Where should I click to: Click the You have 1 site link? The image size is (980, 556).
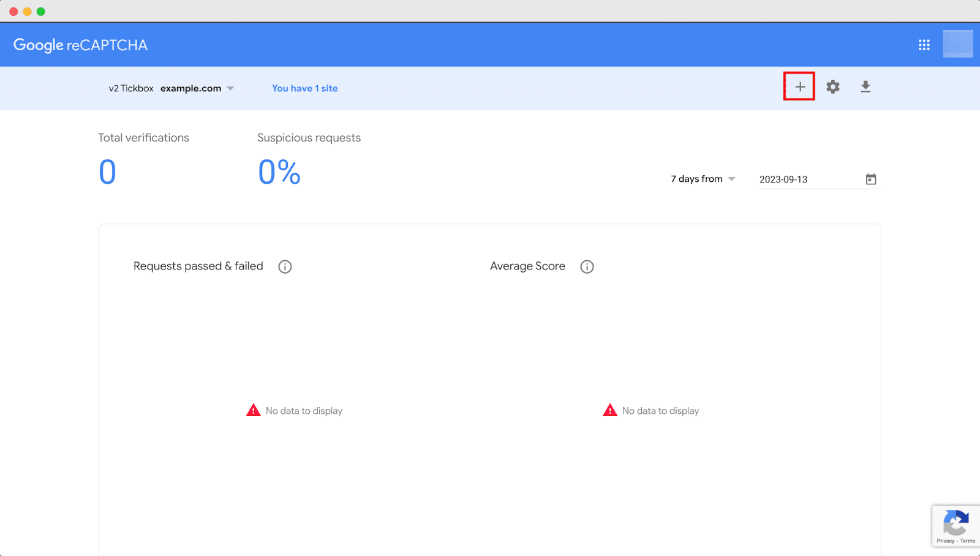(304, 88)
